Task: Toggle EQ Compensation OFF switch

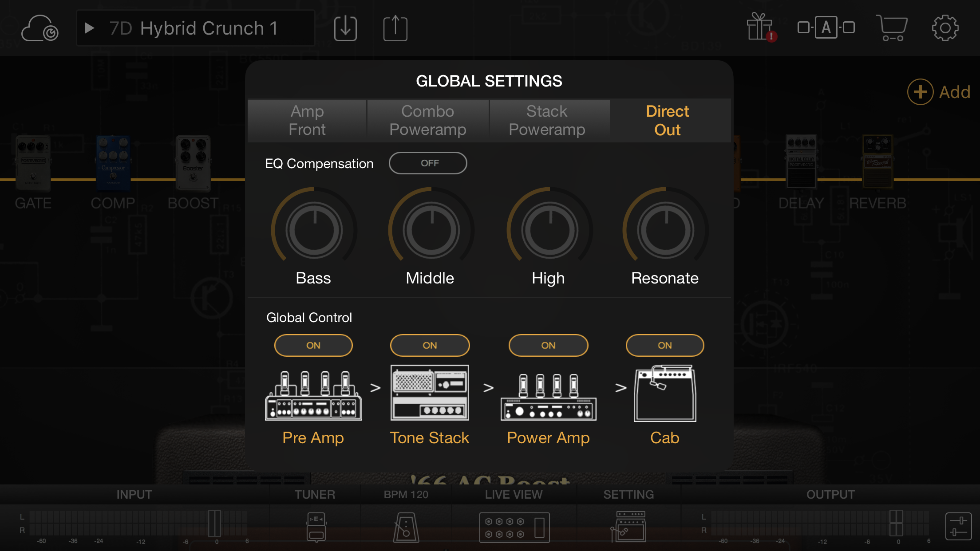Action: coord(428,163)
